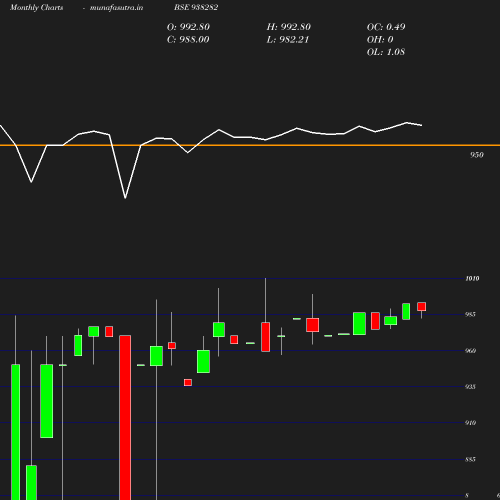Click the 'BSE 938282' symbol label

coord(196,7)
